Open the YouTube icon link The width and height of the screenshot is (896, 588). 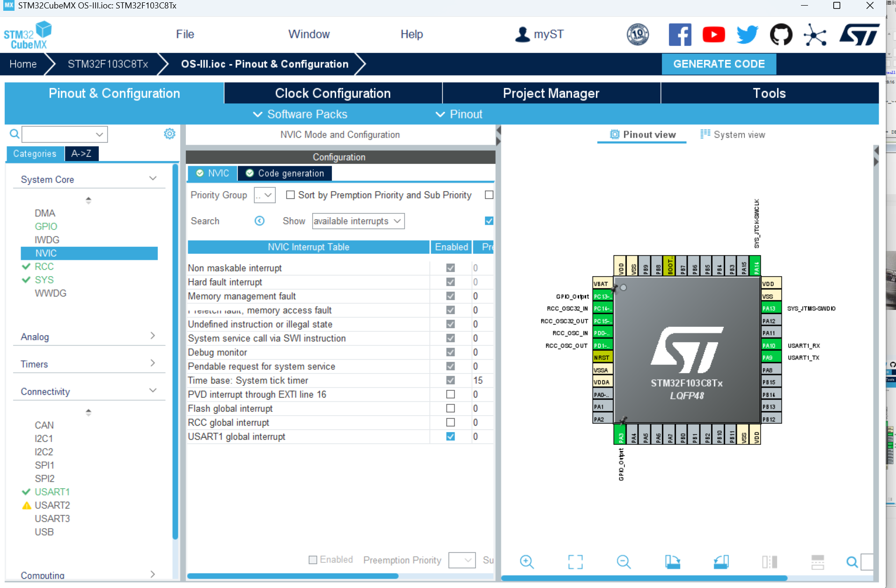pos(713,35)
